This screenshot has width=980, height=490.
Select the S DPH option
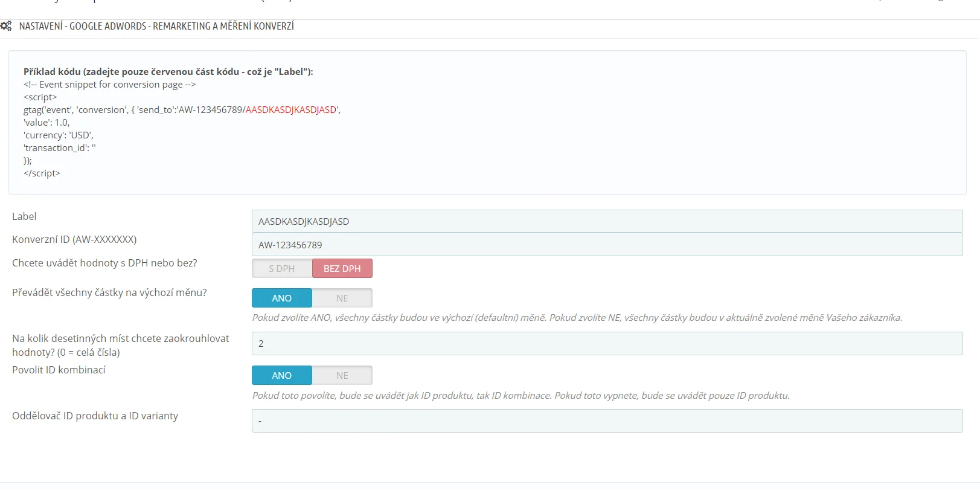click(x=282, y=268)
